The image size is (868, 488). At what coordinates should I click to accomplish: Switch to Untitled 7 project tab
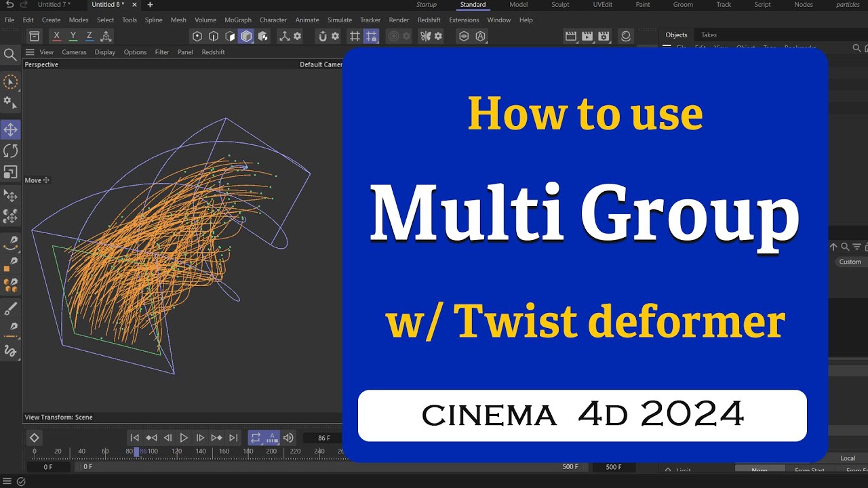pos(54,5)
